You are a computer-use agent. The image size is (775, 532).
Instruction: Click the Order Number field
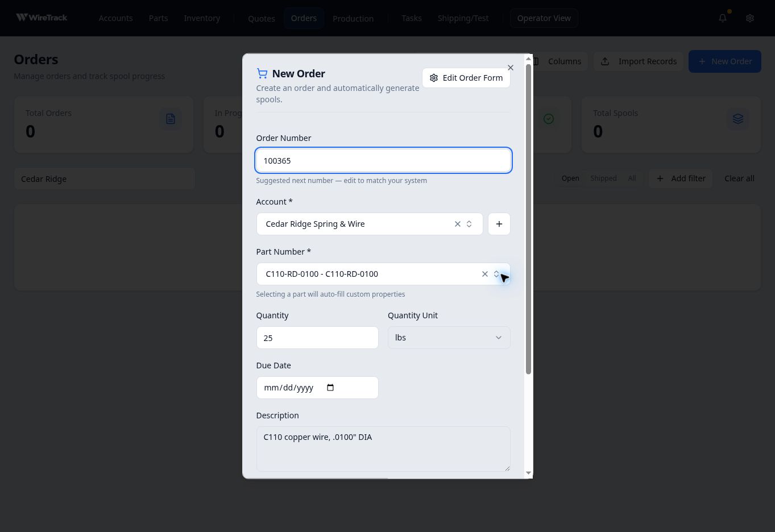[x=384, y=161]
